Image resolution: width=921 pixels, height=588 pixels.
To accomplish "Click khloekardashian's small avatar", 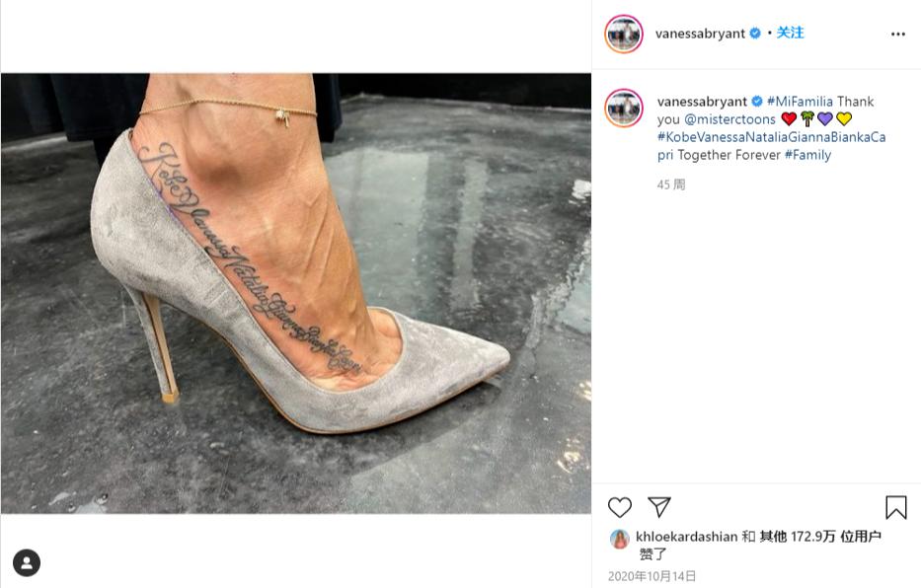I will pos(620,539).
